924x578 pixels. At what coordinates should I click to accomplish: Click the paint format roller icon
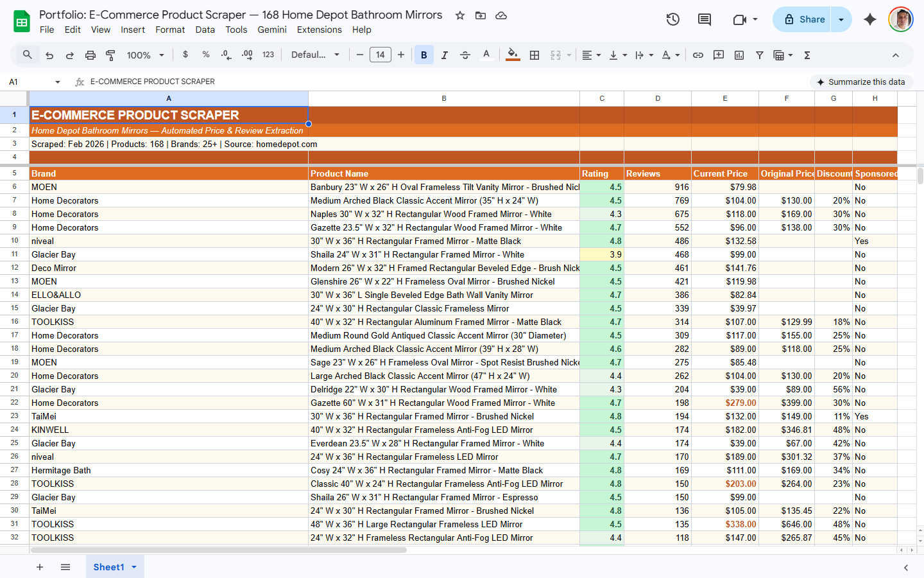pos(110,55)
